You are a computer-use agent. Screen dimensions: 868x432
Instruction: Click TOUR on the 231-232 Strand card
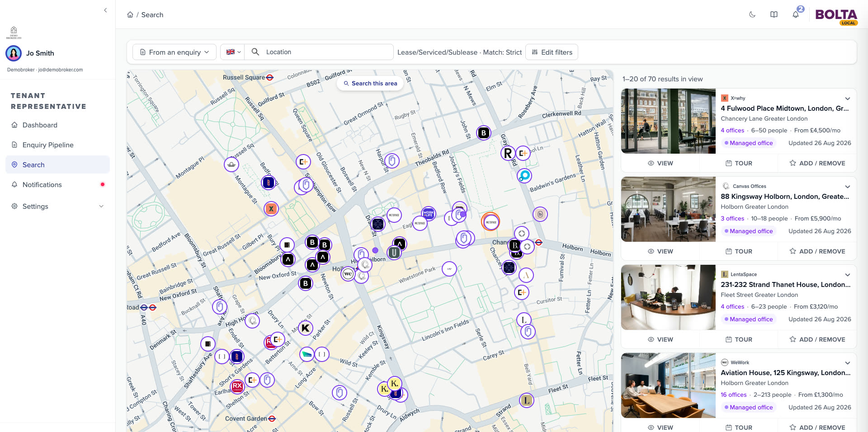pyautogui.click(x=739, y=339)
